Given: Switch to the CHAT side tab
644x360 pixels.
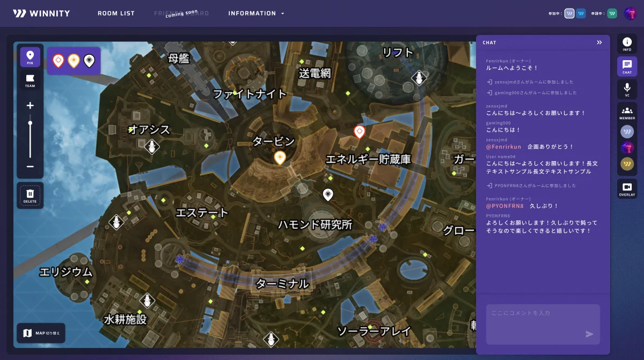Looking at the screenshot, I should pos(627,67).
